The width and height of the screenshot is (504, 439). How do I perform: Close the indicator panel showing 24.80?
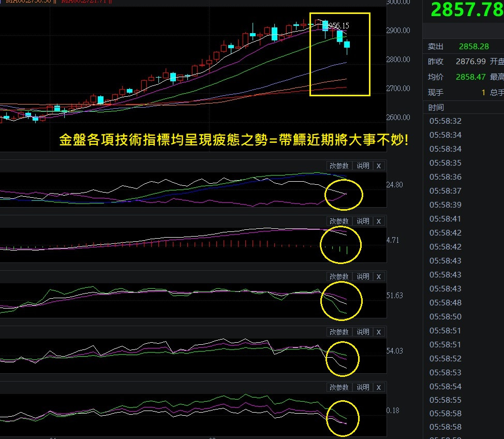point(379,166)
